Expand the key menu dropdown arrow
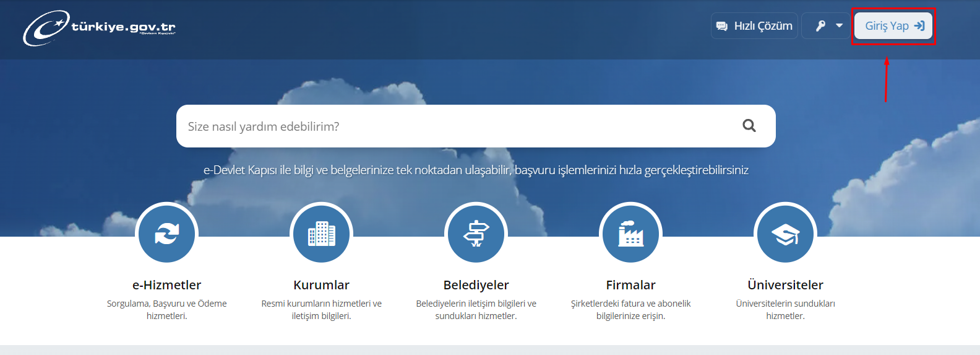The height and width of the screenshot is (355, 980). pos(839,26)
